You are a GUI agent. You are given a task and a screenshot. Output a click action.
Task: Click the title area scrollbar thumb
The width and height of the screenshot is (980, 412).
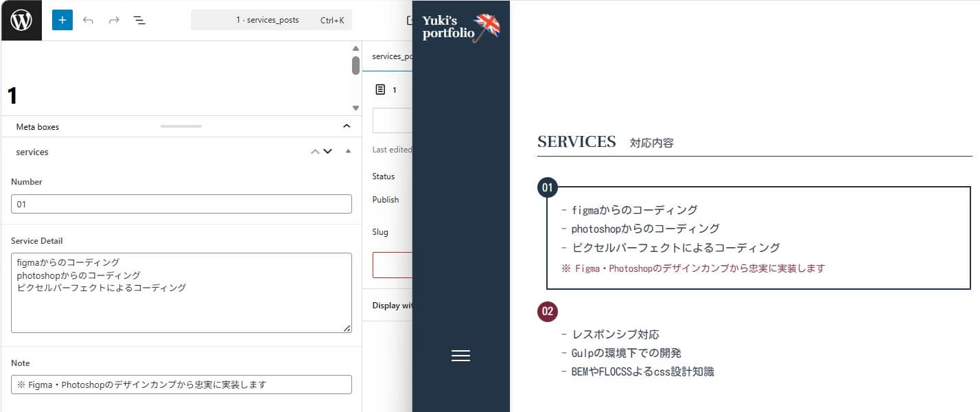tap(355, 66)
